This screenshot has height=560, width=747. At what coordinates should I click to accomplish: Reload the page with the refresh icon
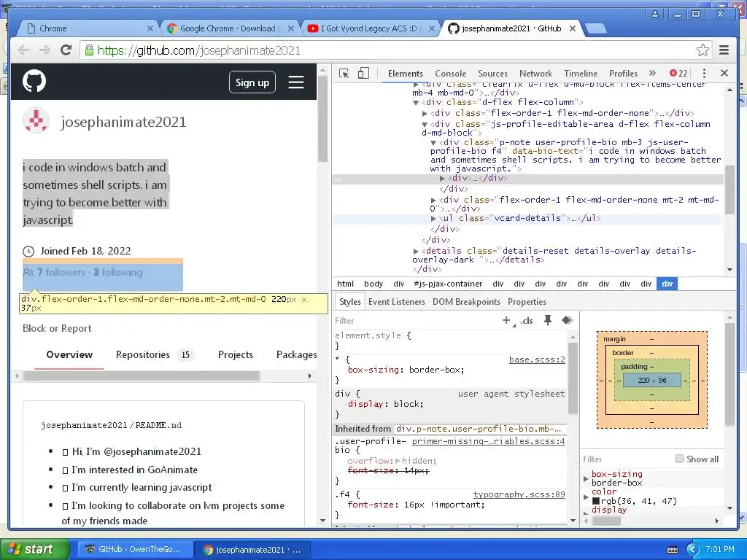(66, 50)
